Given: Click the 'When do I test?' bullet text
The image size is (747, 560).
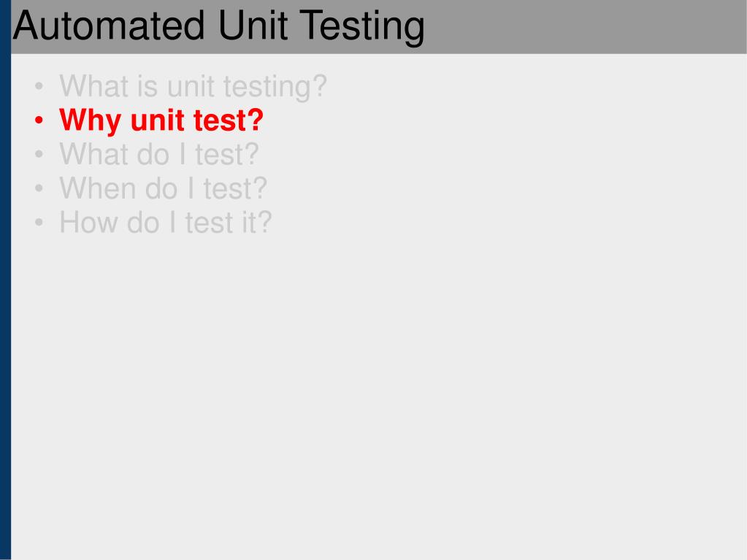Looking at the screenshot, I should (x=163, y=188).
